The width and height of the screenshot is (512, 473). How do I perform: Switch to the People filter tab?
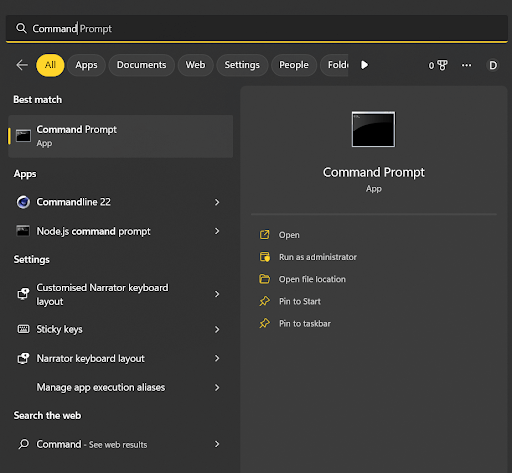tap(294, 65)
